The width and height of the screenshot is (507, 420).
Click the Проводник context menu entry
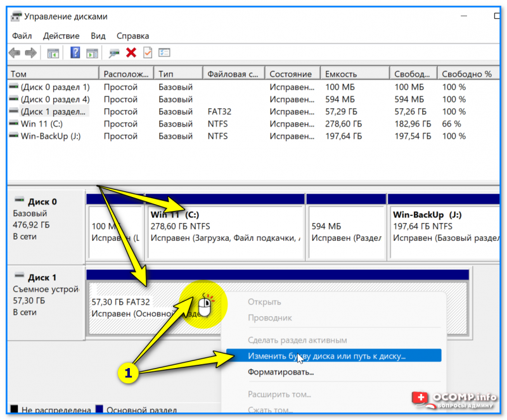pyautogui.click(x=270, y=317)
